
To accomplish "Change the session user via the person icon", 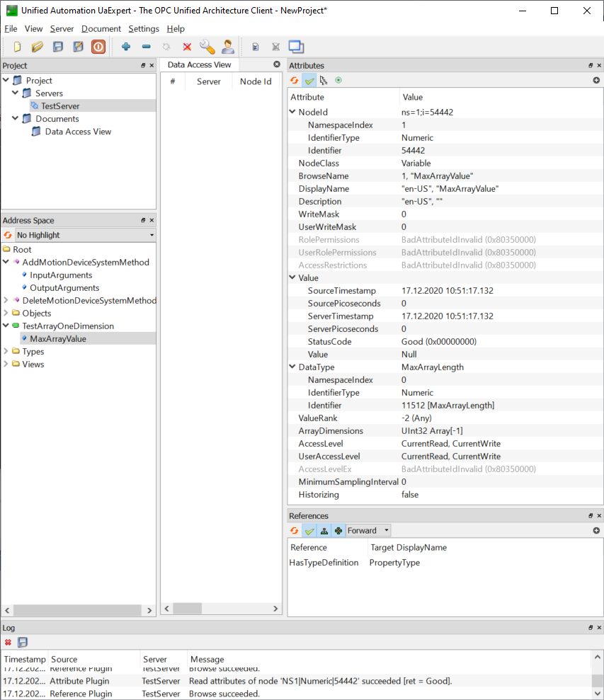I will pos(227,46).
